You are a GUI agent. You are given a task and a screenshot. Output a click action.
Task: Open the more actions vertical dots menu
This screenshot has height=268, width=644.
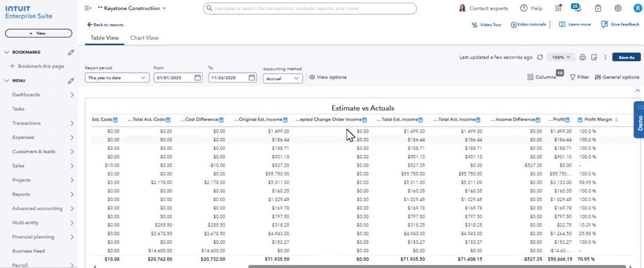click(x=605, y=57)
